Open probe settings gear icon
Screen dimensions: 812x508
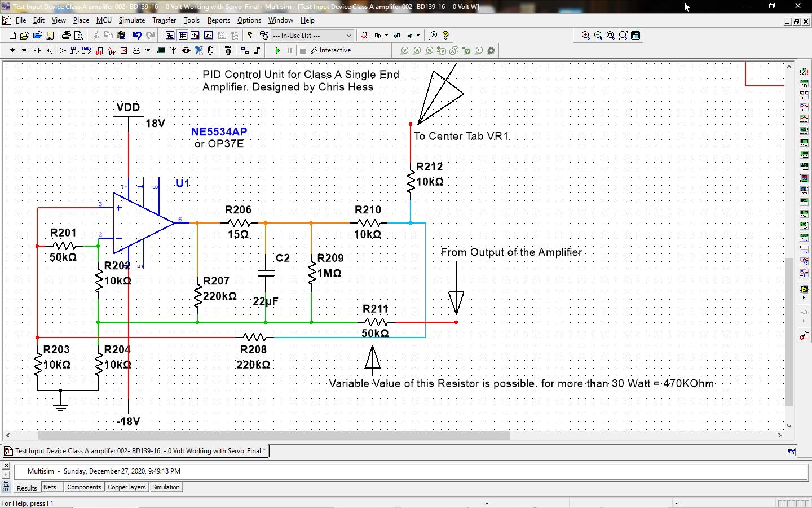coord(491,50)
